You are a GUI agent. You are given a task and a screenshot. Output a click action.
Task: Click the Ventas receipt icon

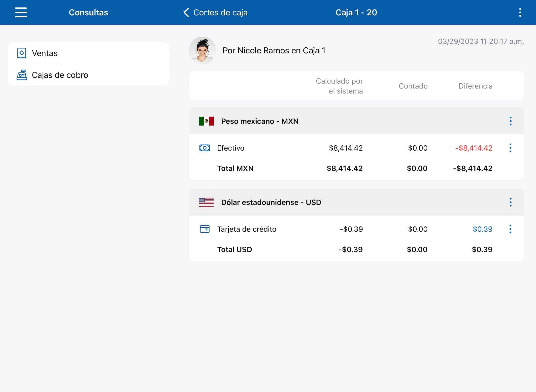(22, 53)
